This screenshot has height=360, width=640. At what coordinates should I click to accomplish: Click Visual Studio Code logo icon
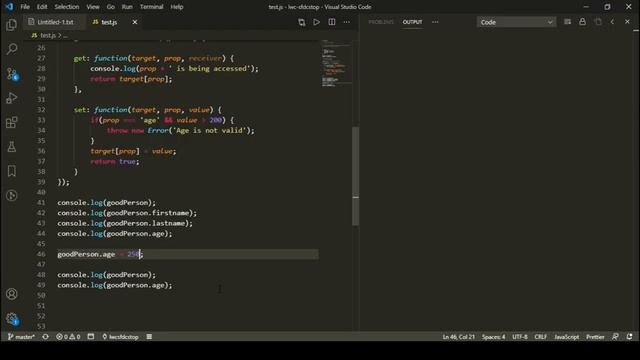(x=9, y=7)
